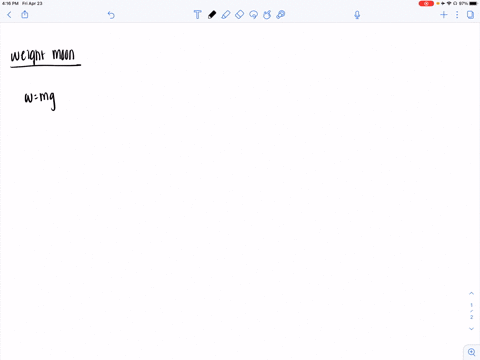
Task: Tap the battery status icon
Action: (x=473, y=3)
